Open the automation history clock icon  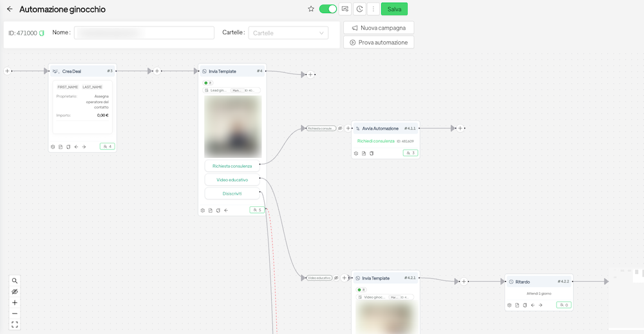359,8
